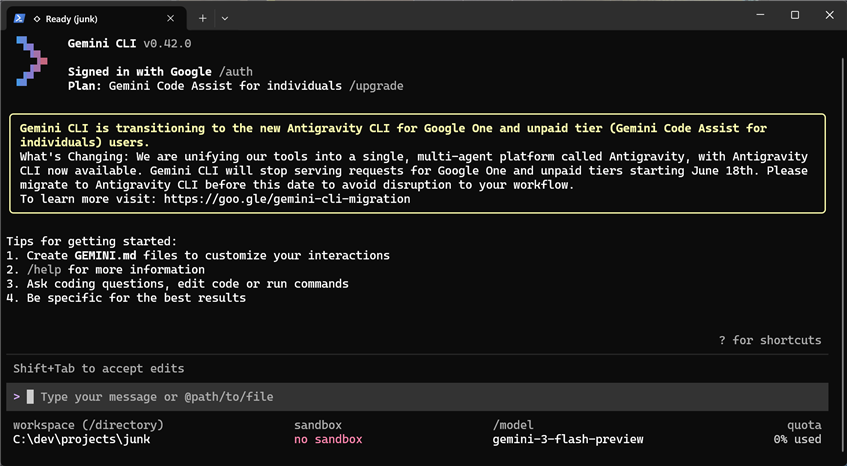Maximize the terminal window
The height and width of the screenshot is (466, 847).
click(795, 15)
